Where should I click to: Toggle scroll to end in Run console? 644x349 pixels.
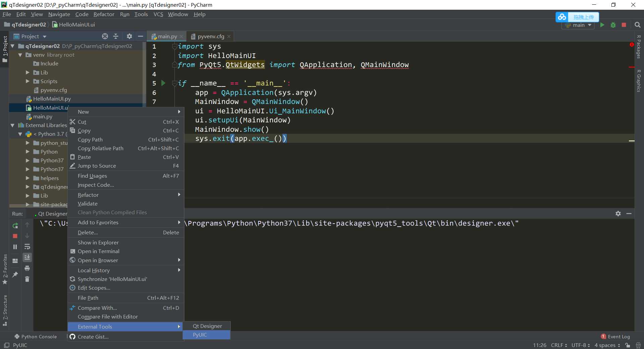coord(27,257)
